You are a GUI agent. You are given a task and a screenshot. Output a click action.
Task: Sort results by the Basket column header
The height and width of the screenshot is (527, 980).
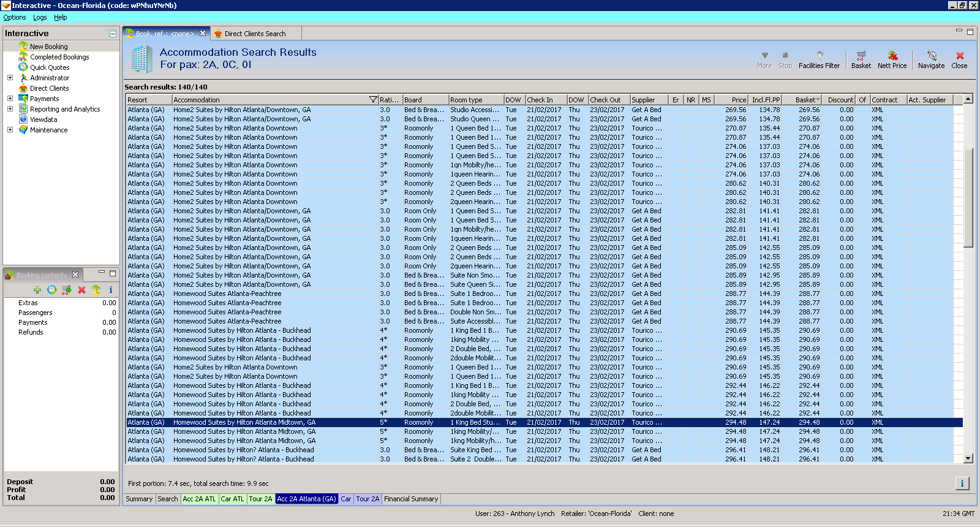click(x=805, y=100)
